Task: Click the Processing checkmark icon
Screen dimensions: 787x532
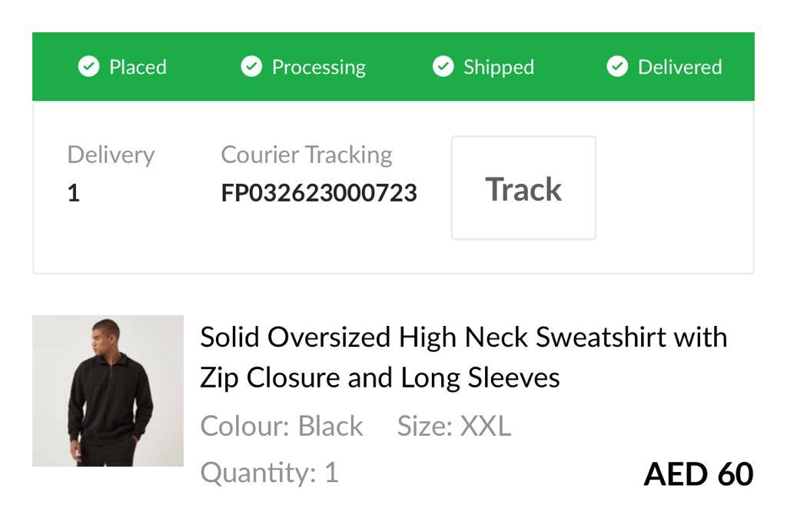Action: [251, 67]
